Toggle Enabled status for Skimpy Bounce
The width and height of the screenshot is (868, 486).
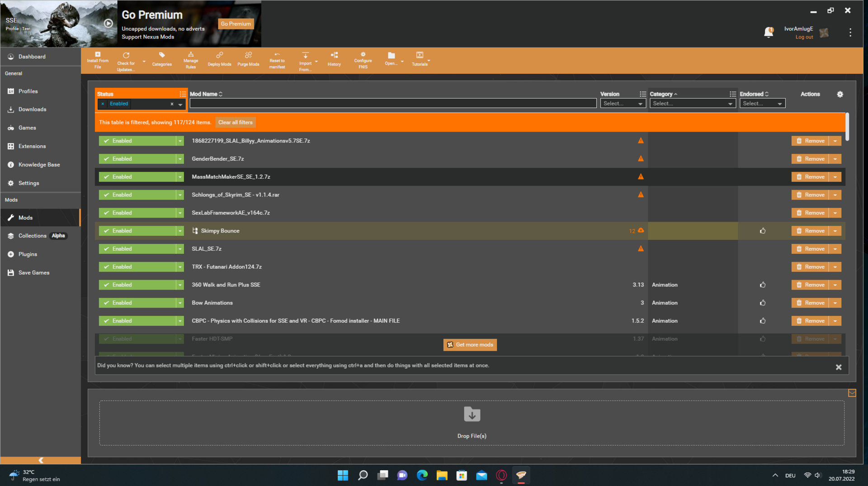137,231
